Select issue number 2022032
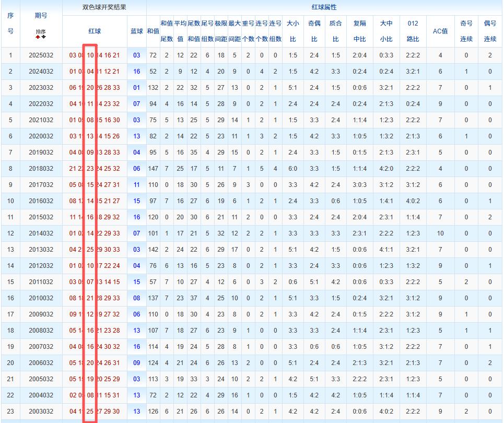This screenshot has width=504, height=423. tap(41, 104)
